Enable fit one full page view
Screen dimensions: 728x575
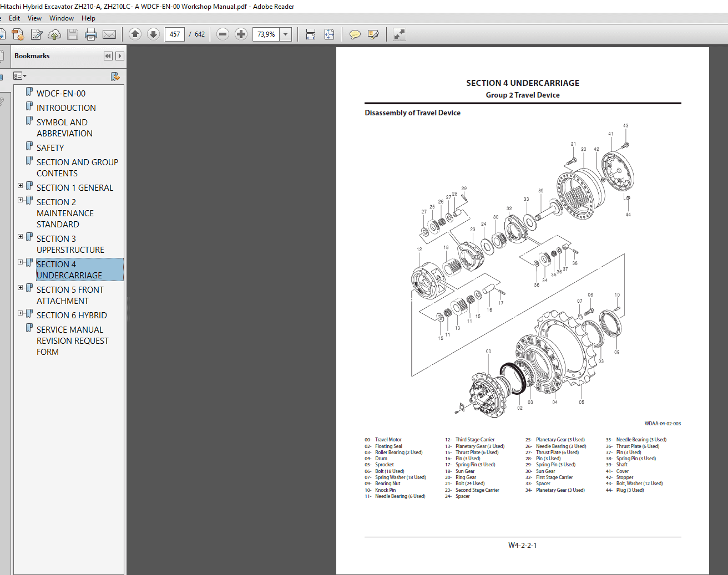tap(329, 34)
